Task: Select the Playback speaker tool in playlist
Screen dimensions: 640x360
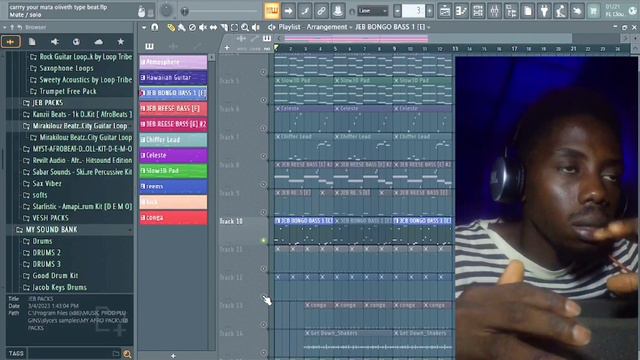Action: pyautogui.click(x=256, y=27)
